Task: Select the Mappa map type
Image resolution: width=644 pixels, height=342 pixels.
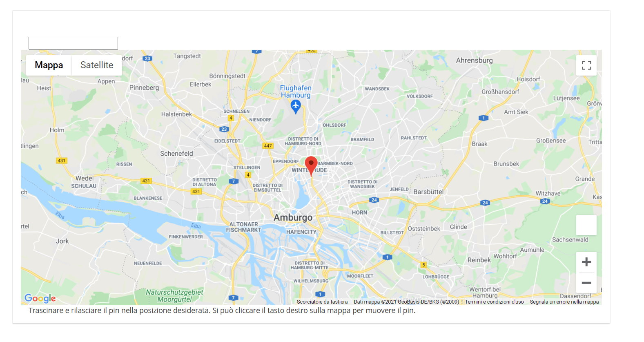Action: tap(49, 65)
